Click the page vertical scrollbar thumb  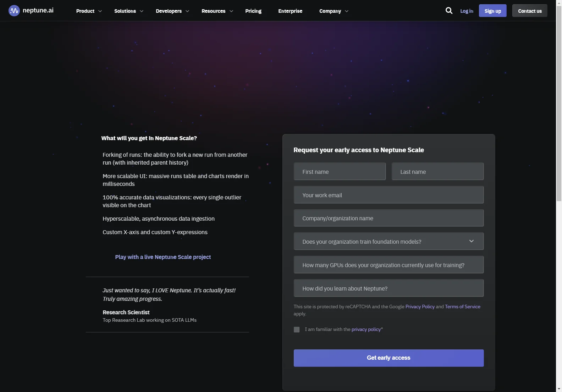(559, 103)
